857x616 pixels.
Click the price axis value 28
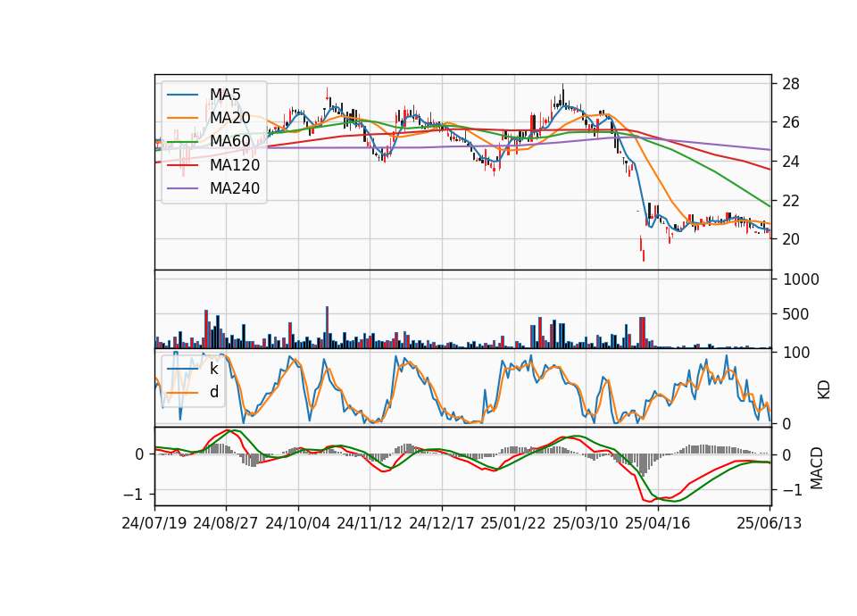click(x=791, y=84)
